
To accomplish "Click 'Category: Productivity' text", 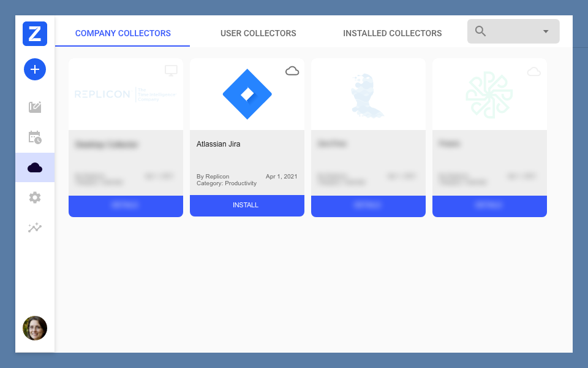I will pos(227,183).
